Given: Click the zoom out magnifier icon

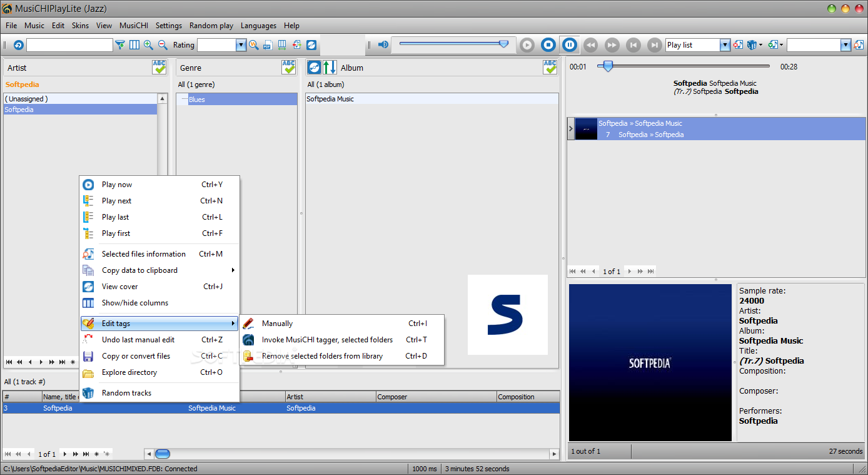Looking at the screenshot, I should [x=163, y=45].
